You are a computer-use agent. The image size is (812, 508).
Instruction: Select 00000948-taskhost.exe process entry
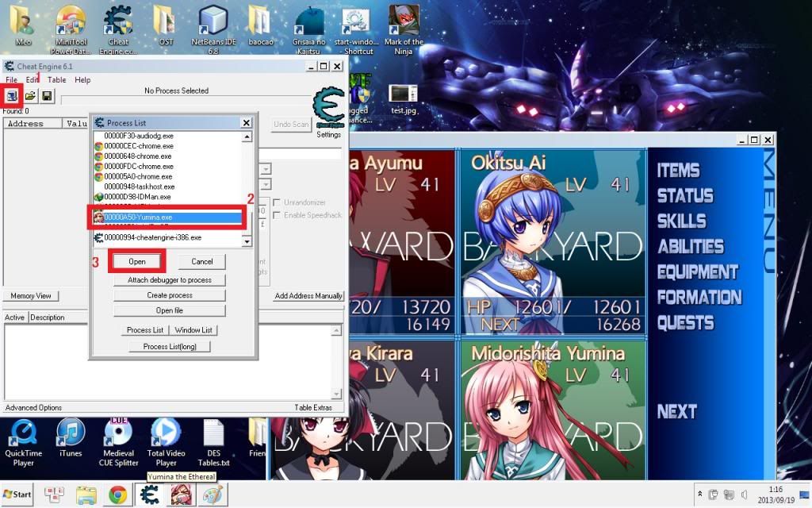(x=167, y=187)
